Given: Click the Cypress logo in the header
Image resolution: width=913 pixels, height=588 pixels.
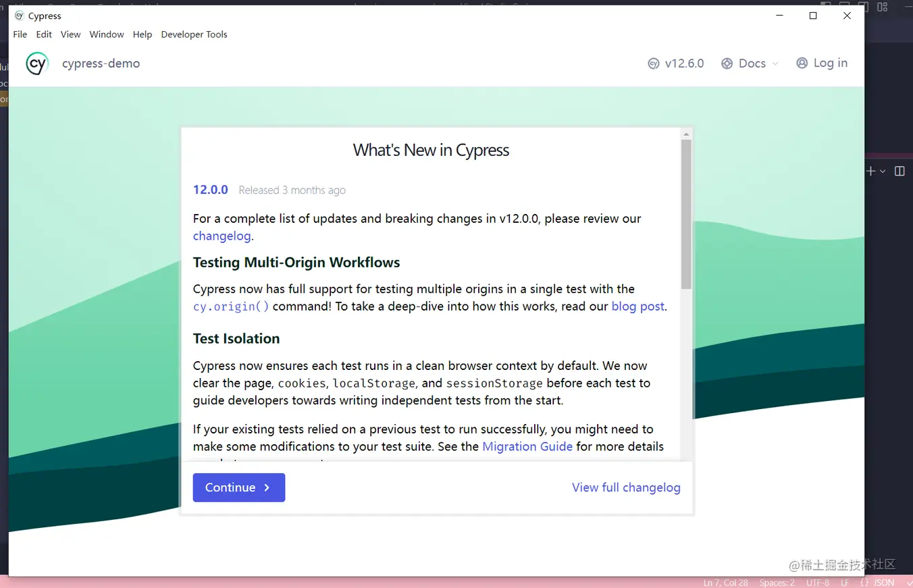Looking at the screenshot, I should click(x=37, y=63).
